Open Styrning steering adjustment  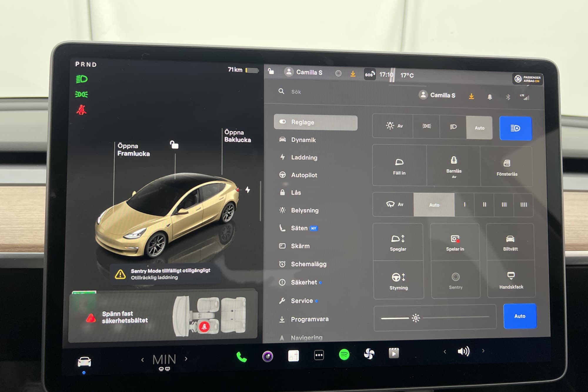[399, 280]
